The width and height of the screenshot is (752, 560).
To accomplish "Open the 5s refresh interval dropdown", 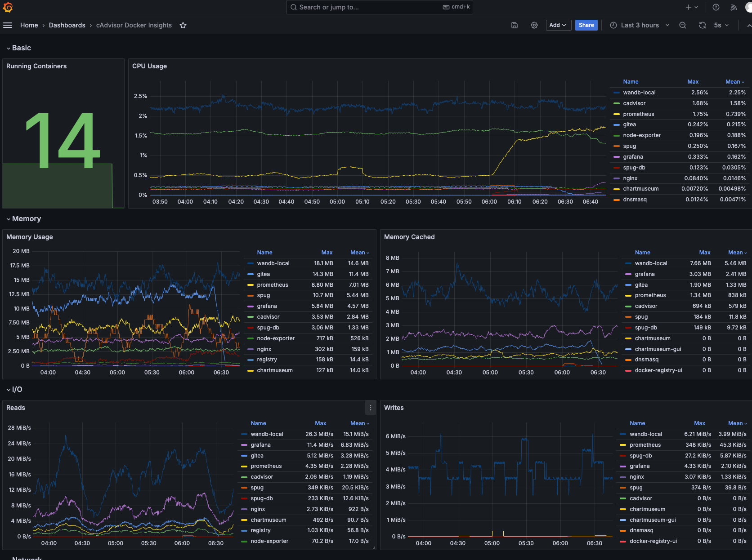I will point(721,25).
